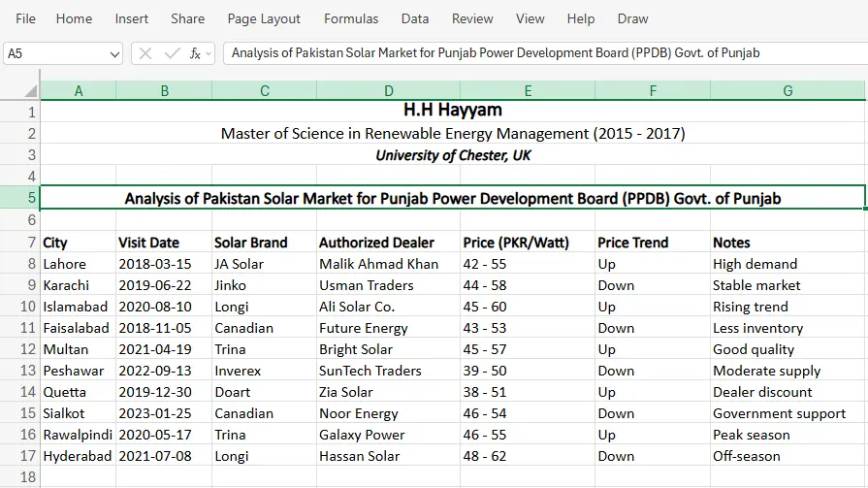Select the 'Analysis of Pakistan Solar Market' heading cell

point(453,198)
